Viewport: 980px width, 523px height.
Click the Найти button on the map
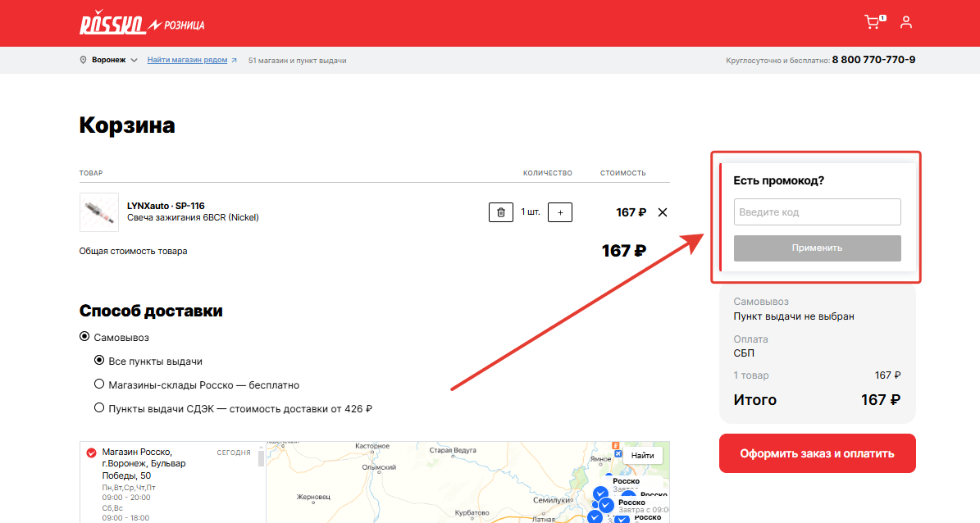642,456
